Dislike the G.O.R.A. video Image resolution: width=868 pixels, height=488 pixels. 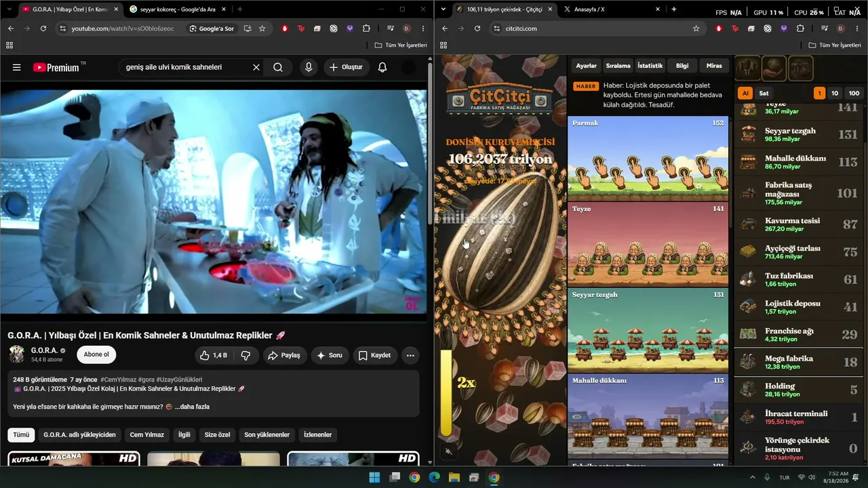tap(245, 355)
